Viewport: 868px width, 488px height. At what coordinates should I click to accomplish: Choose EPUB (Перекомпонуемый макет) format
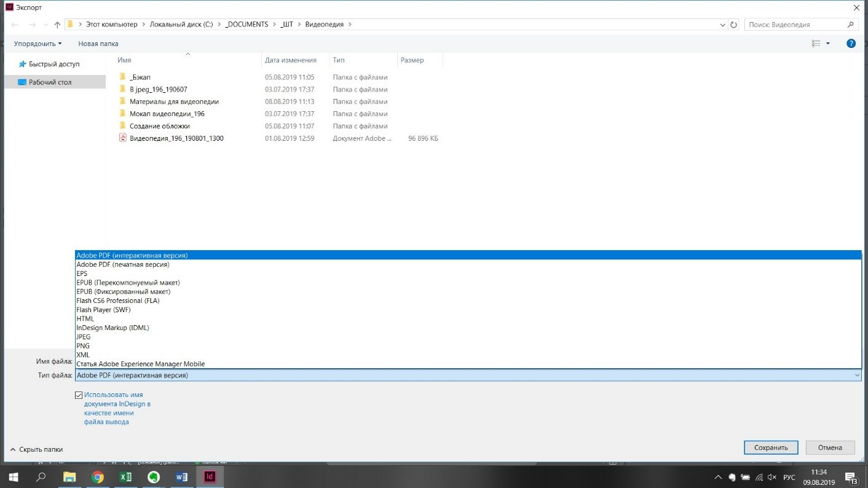click(x=468, y=283)
